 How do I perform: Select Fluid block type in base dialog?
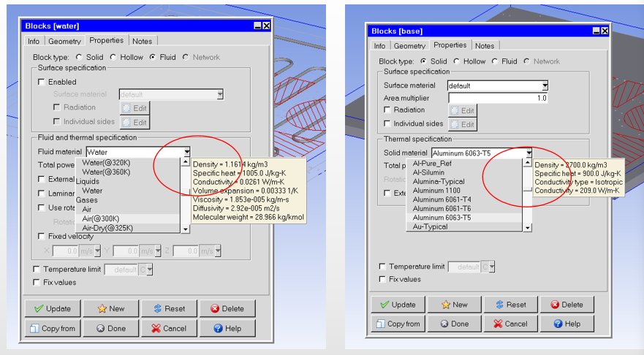pos(495,61)
